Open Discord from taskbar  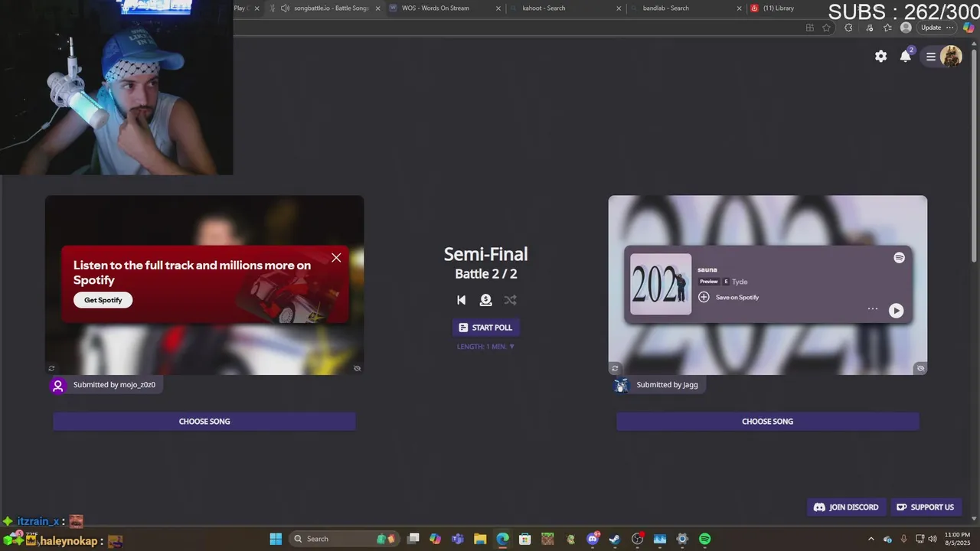[x=593, y=539]
